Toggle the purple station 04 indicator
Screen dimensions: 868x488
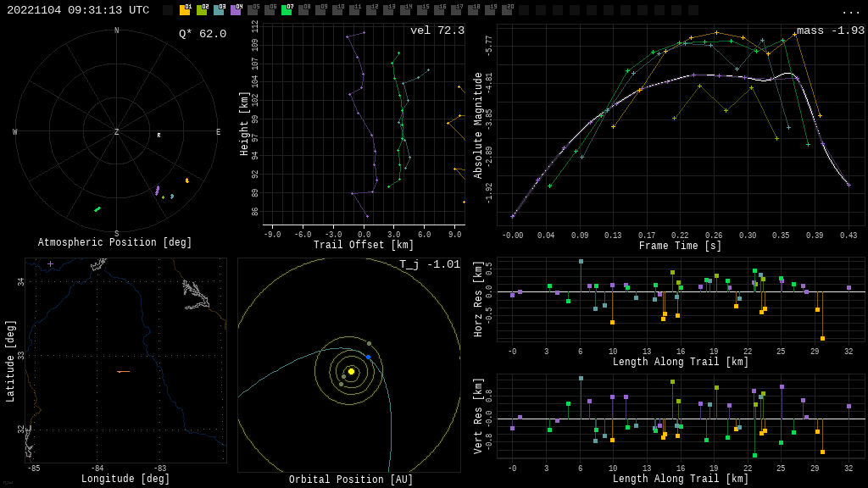(x=236, y=10)
